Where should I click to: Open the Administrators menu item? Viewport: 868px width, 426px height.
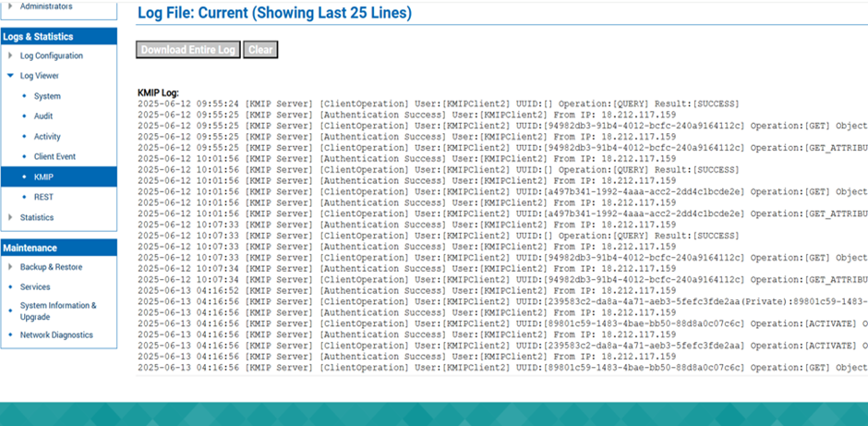46,6
